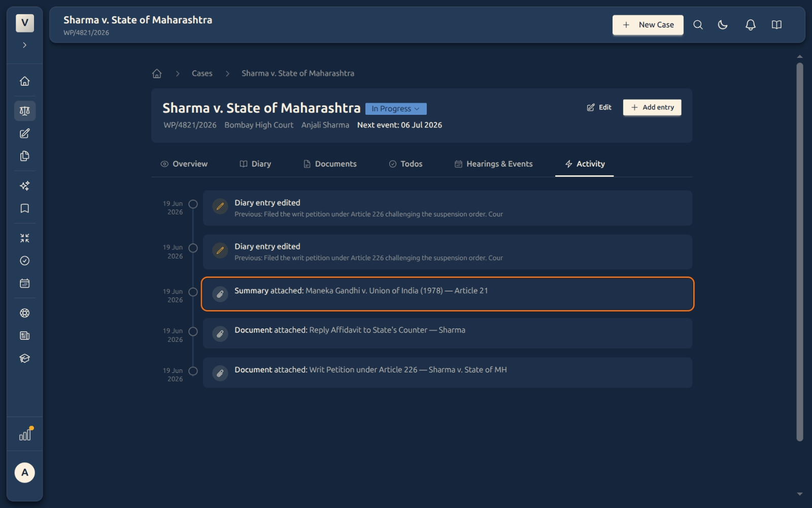Click Next event: 06 Jul 2026 text
This screenshot has width=812, height=508.
click(x=399, y=125)
